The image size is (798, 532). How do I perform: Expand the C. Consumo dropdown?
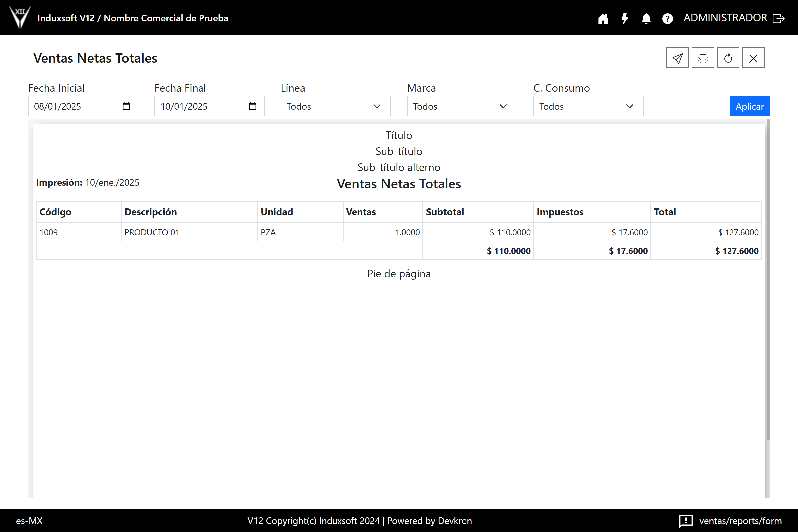pos(588,106)
